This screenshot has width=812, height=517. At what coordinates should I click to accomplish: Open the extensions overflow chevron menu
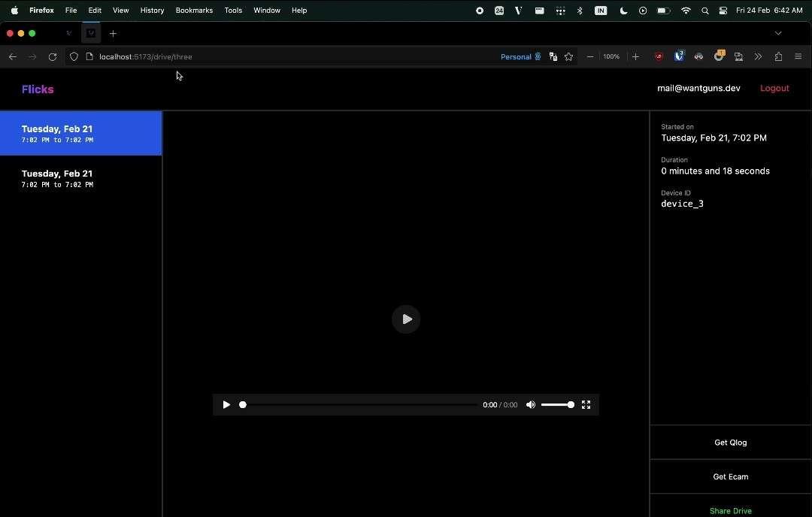[x=758, y=56]
